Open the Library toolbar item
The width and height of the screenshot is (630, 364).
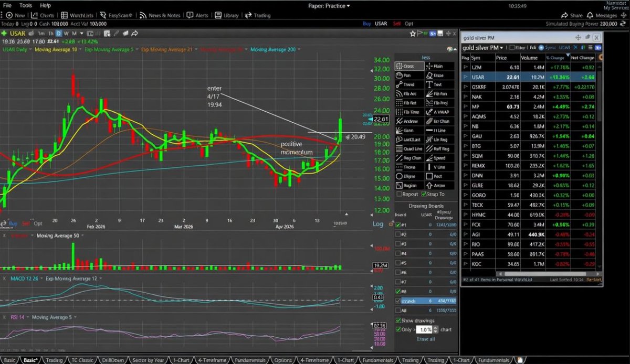(227, 16)
